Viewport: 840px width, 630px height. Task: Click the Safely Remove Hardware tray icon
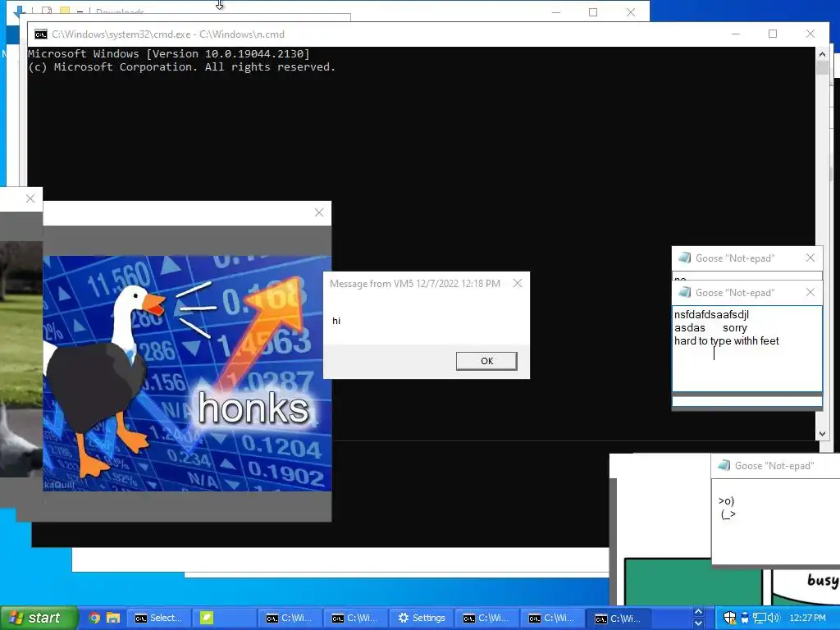(x=745, y=618)
